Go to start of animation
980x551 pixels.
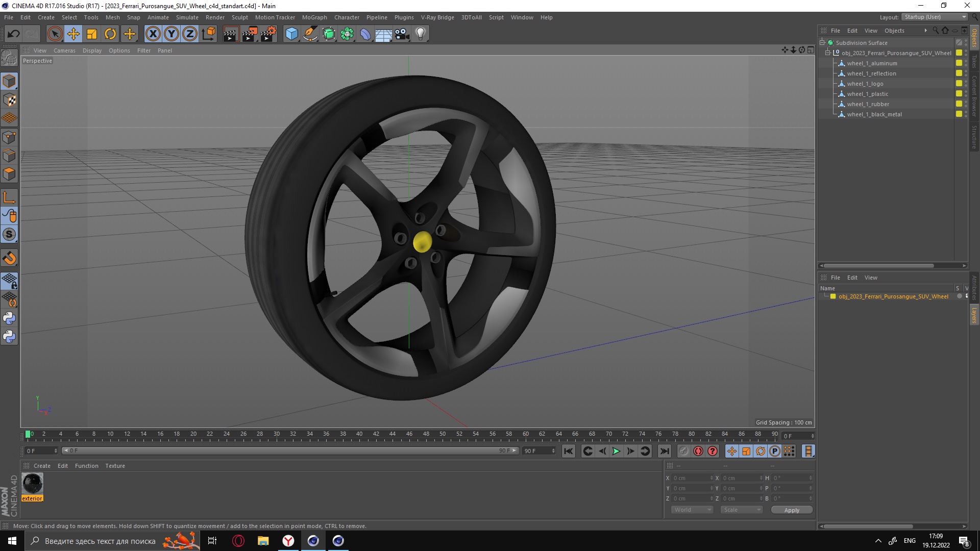[x=568, y=452]
